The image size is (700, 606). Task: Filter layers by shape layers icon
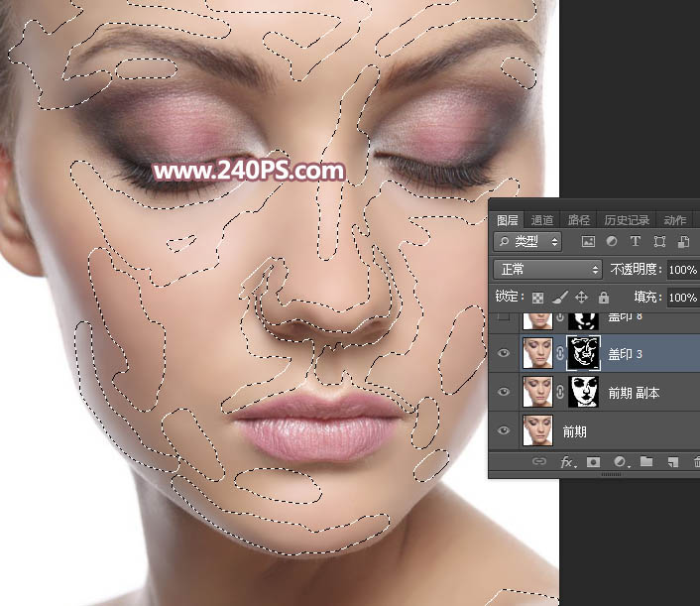(659, 242)
